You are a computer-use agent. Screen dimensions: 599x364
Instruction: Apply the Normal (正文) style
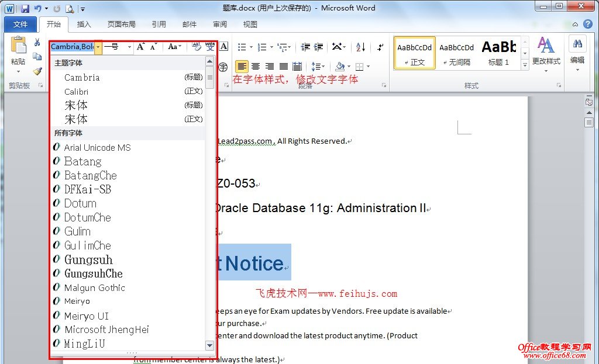pyautogui.click(x=415, y=53)
